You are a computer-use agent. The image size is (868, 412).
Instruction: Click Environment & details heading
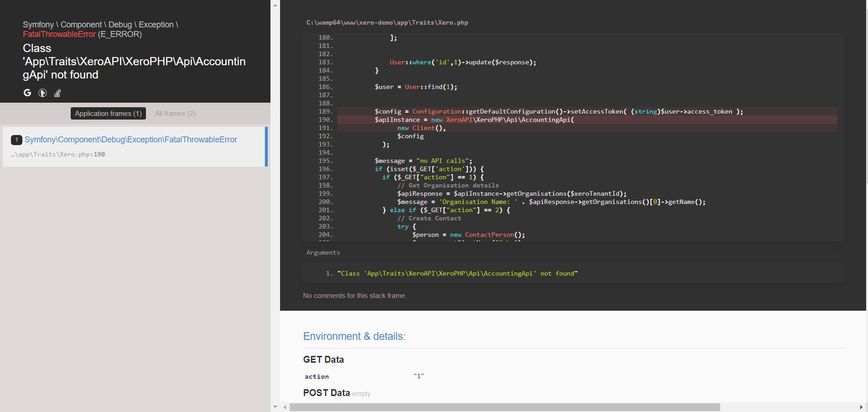[354, 336]
